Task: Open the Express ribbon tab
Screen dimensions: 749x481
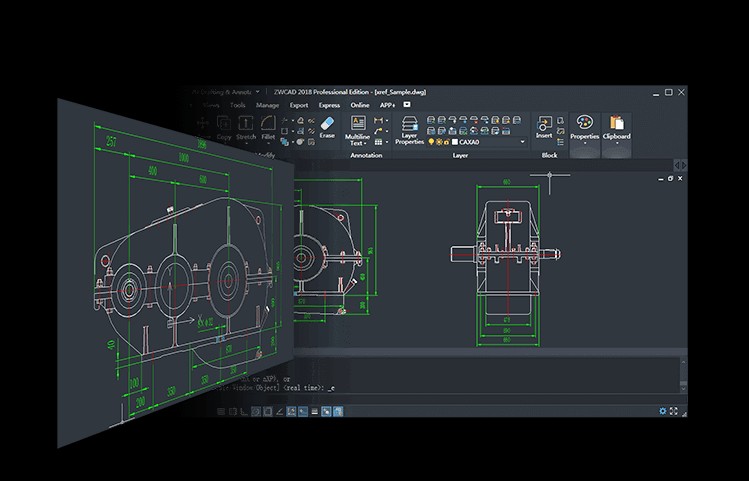Action: point(329,104)
